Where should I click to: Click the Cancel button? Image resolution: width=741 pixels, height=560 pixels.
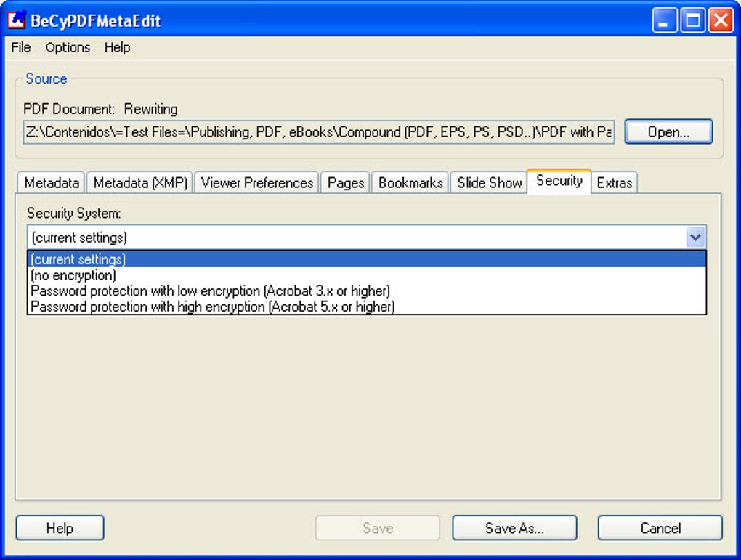[x=660, y=528]
